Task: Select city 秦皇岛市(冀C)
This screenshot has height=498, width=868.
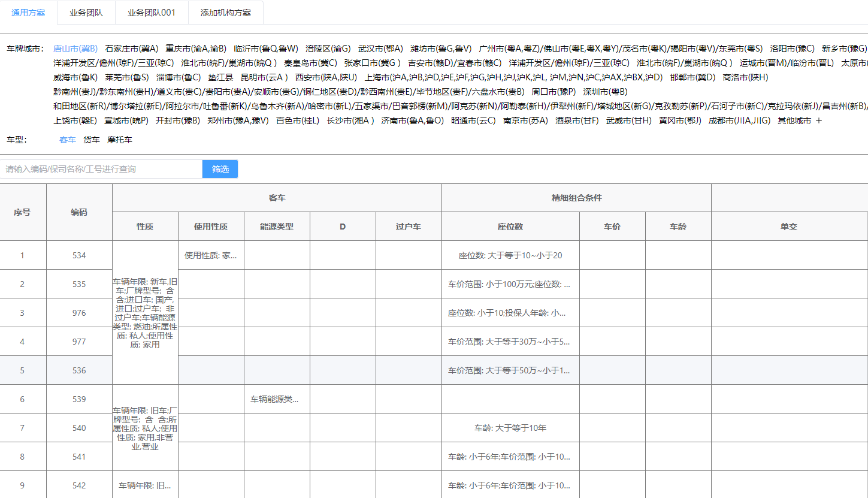Action: click(x=310, y=63)
